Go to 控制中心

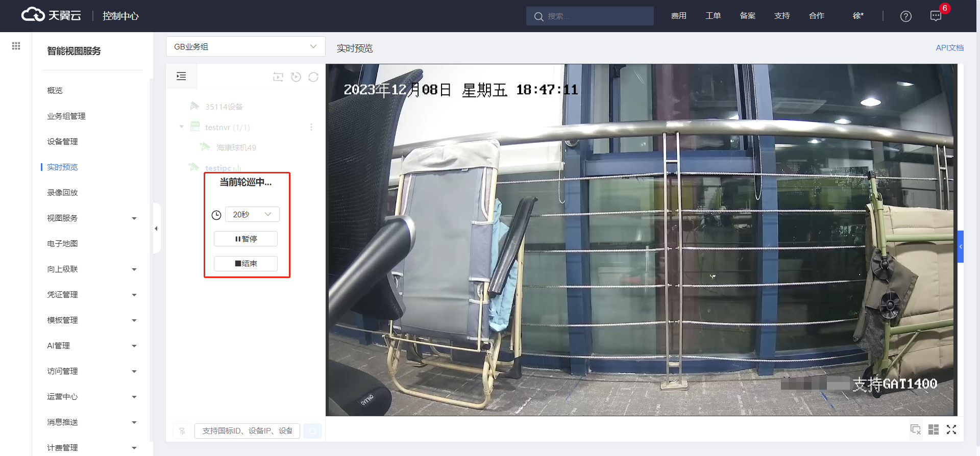click(120, 16)
